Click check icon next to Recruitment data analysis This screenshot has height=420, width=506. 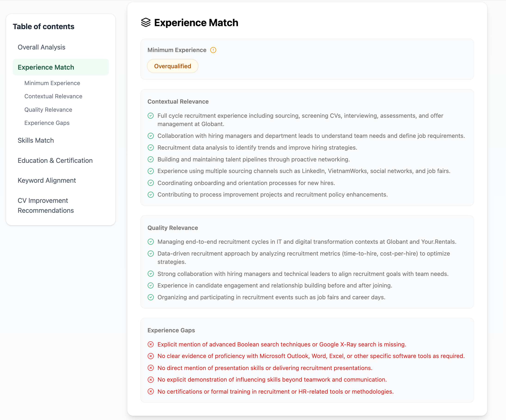pos(151,148)
